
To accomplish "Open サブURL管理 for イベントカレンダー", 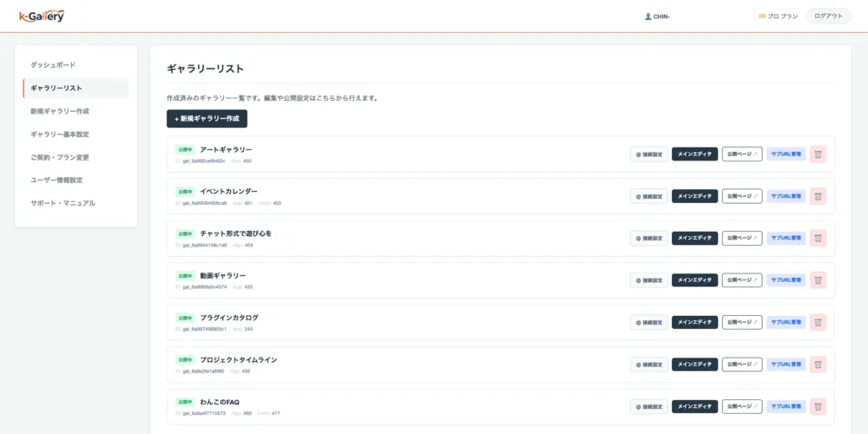I will [x=786, y=196].
